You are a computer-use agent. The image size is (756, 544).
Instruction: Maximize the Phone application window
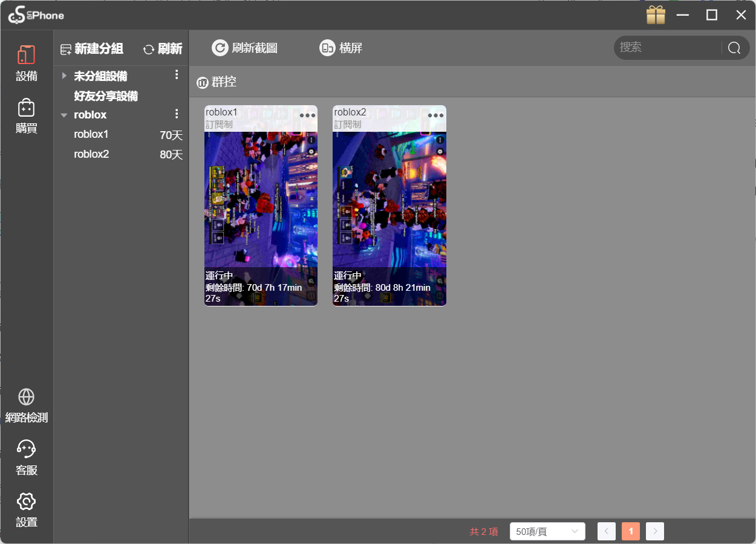(x=712, y=15)
